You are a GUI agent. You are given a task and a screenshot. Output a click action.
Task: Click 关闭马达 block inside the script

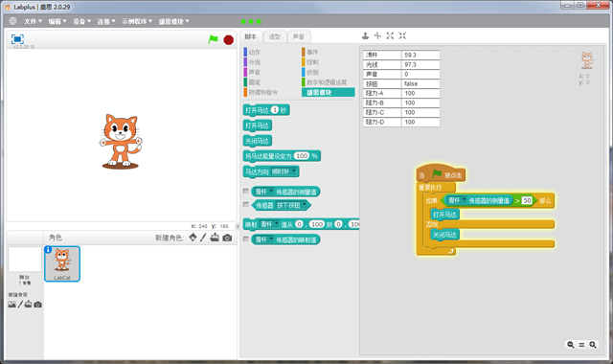point(444,235)
